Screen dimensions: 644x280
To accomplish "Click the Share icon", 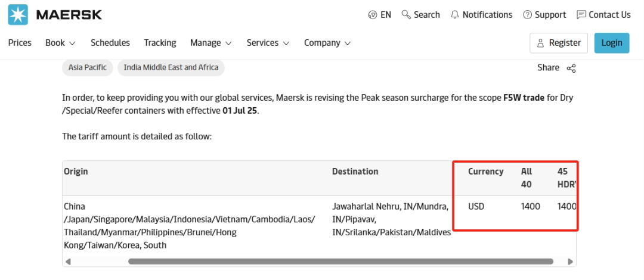I will (x=571, y=68).
